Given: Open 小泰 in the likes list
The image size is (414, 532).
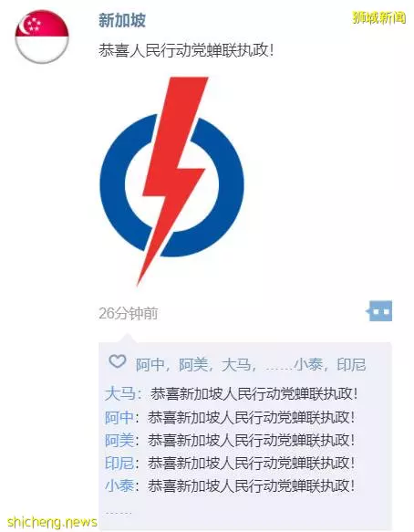Looking at the screenshot, I should point(308,365).
